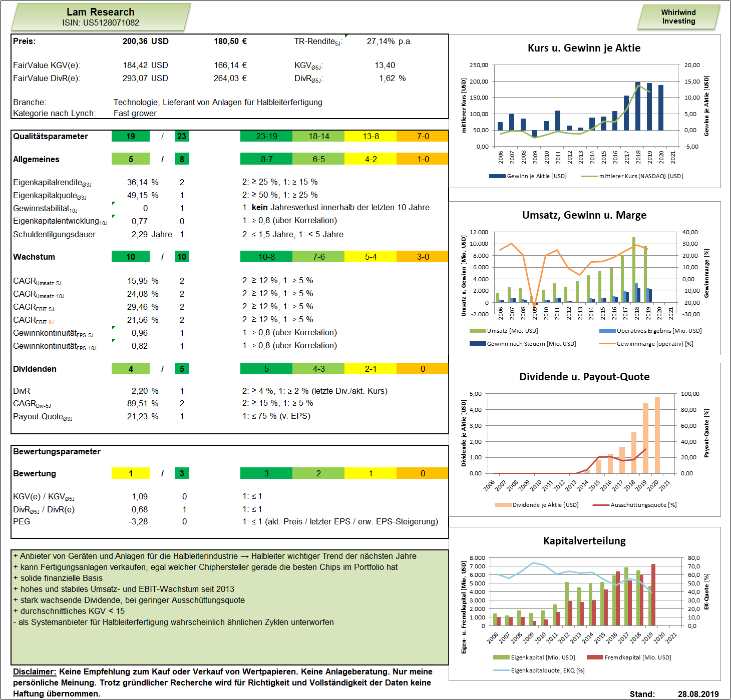731x700 pixels.
Task: Click the Whirlwind Investing badge
Action: (x=678, y=17)
